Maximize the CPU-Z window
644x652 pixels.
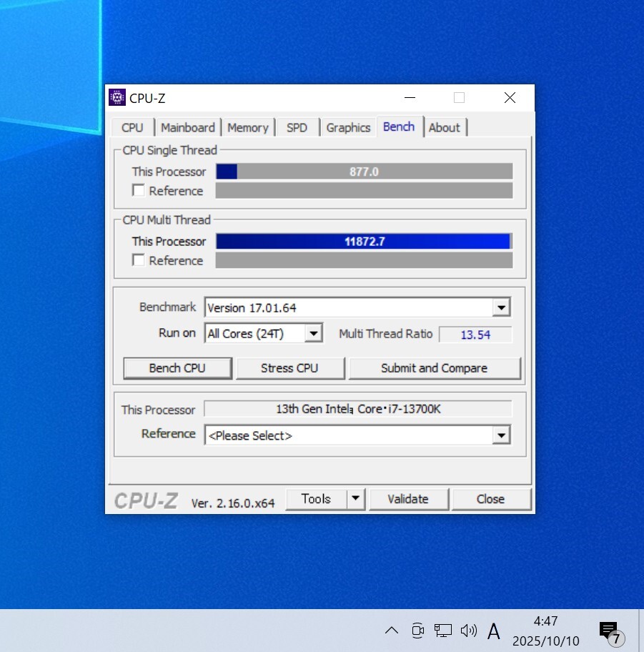pos(459,98)
